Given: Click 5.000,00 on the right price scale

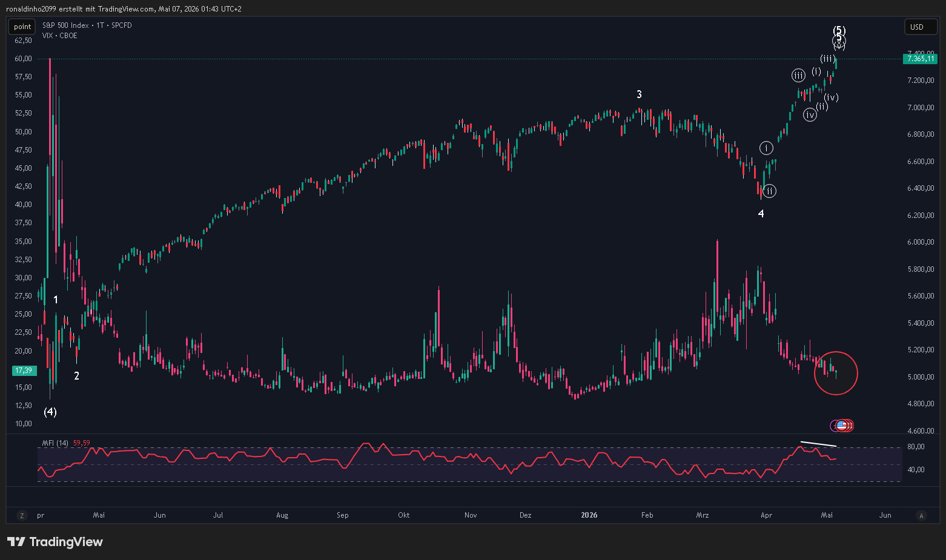Looking at the screenshot, I should pos(921,377).
